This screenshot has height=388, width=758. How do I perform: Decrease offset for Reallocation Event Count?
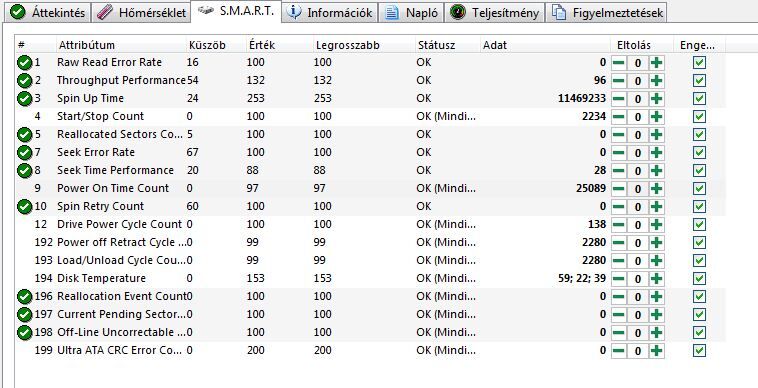pyautogui.click(x=619, y=297)
